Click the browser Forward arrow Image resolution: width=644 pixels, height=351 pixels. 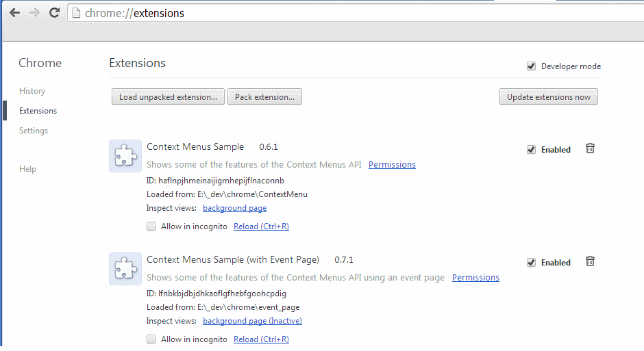(x=34, y=13)
